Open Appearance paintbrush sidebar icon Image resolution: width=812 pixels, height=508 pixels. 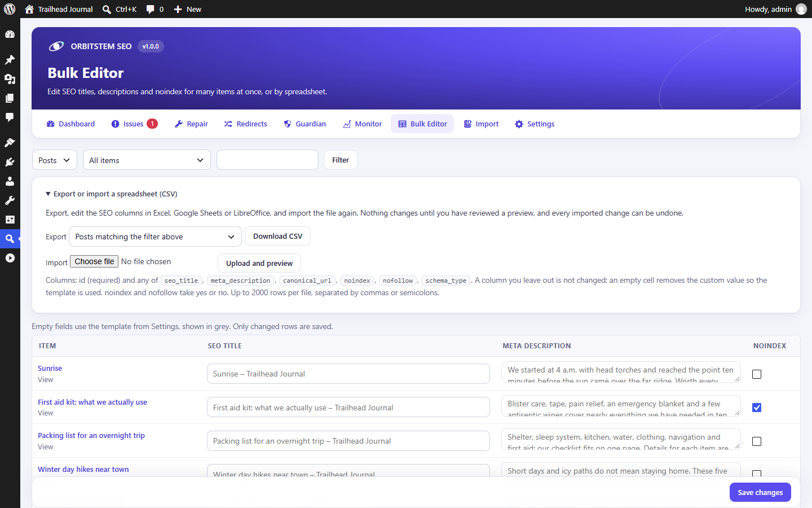[x=10, y=143]
